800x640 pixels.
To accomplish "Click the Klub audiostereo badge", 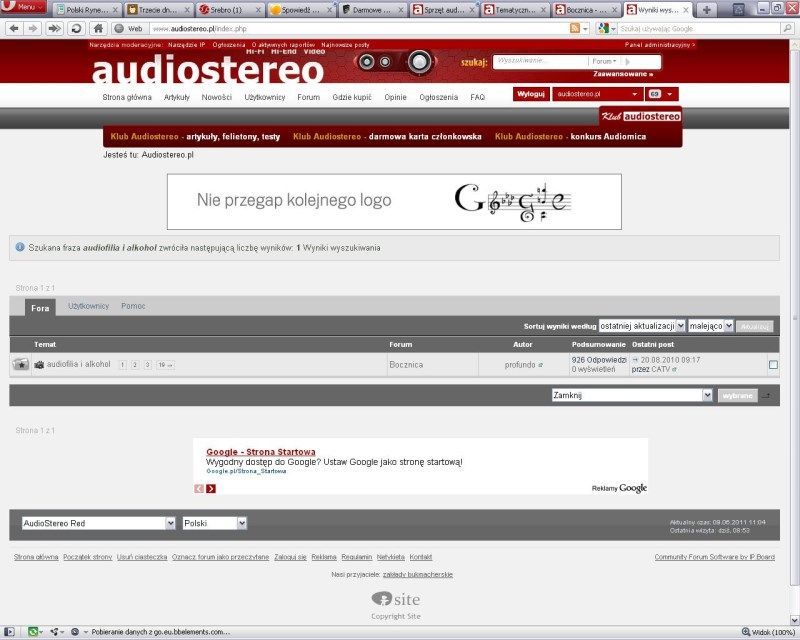I will 641,116.
